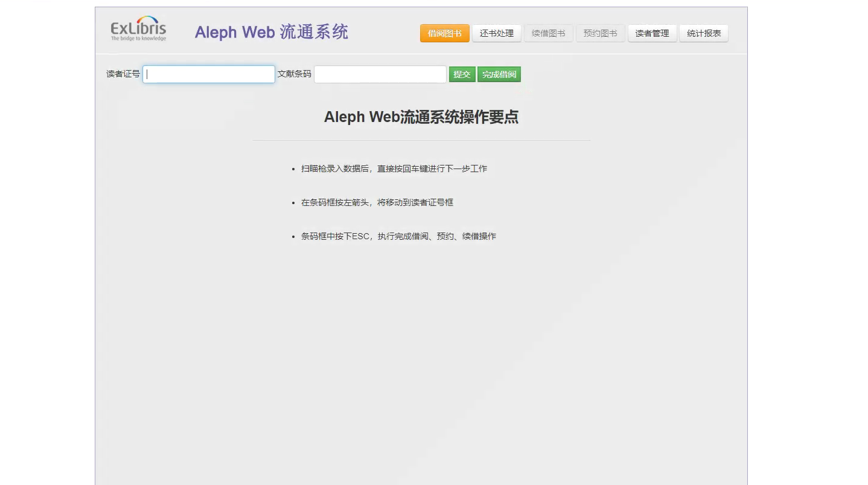Focus the 文献条码 input field

[x=380, y=74]
